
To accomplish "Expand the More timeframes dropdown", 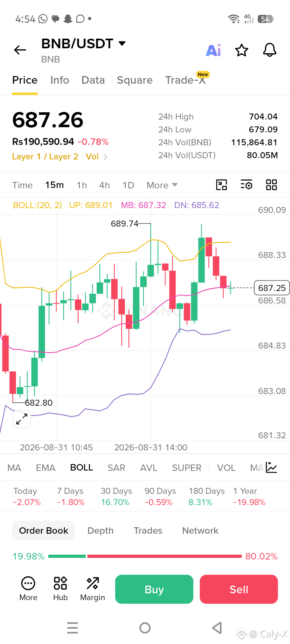I will pos(162,185).
